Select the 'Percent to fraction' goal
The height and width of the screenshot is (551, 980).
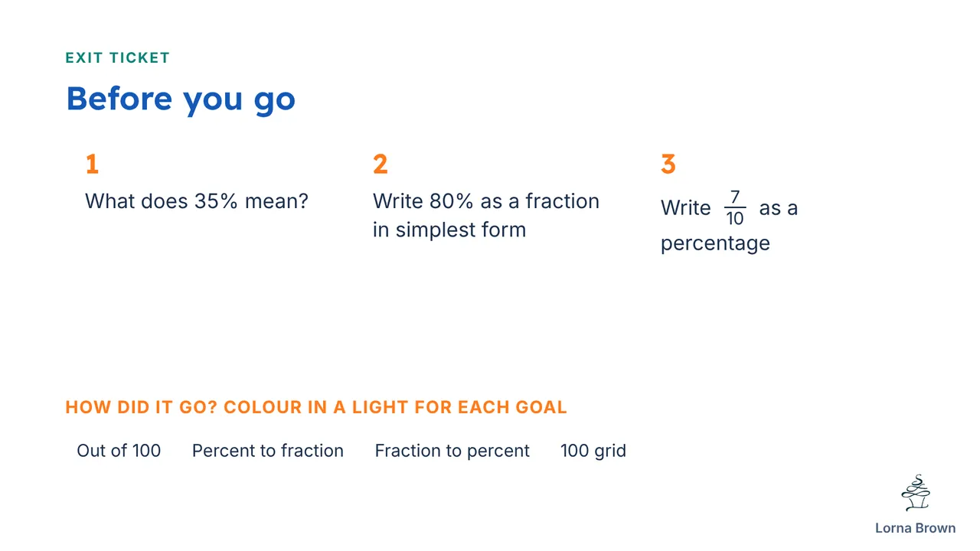pos(268,451)
